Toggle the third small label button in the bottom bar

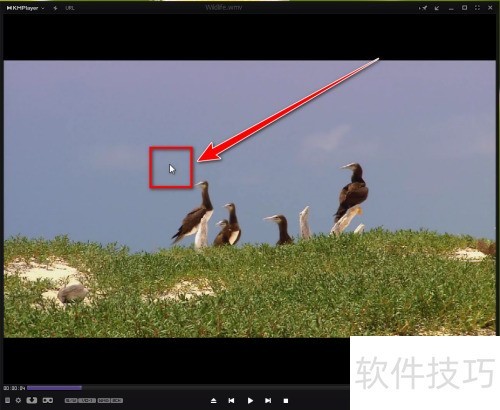coord(104,400)
